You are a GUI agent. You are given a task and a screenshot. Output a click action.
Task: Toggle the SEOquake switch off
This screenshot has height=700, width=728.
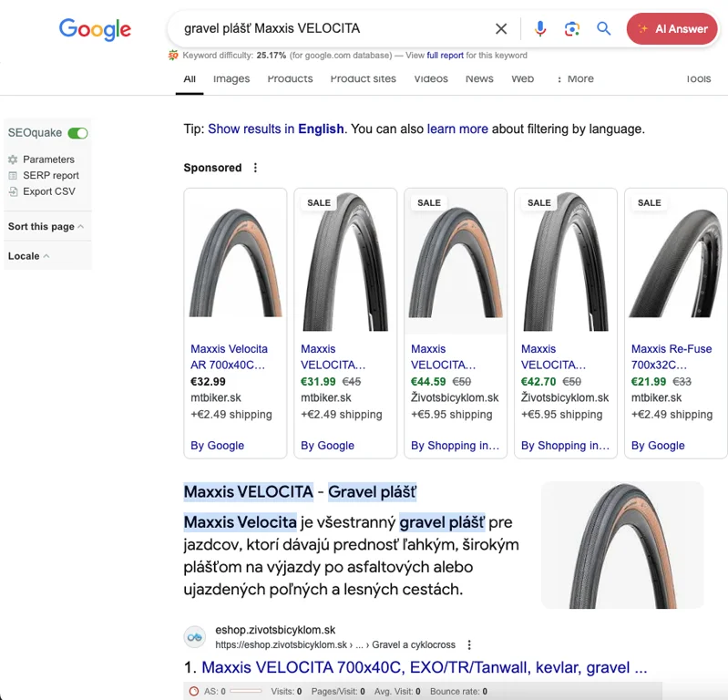(x=78, y=133)
